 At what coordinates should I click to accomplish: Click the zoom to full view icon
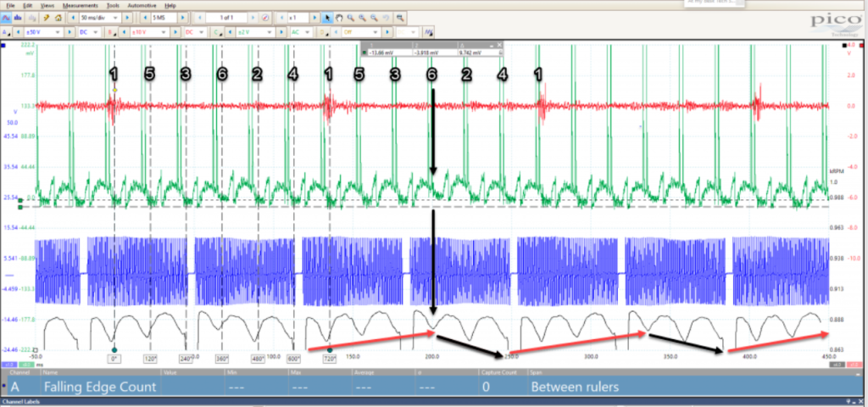[x=399, y=18]
